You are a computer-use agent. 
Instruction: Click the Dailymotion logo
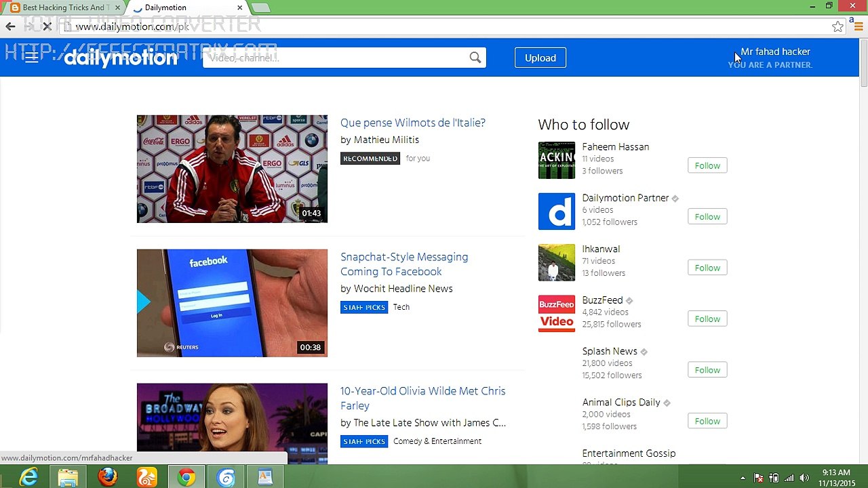click(121, 58)
